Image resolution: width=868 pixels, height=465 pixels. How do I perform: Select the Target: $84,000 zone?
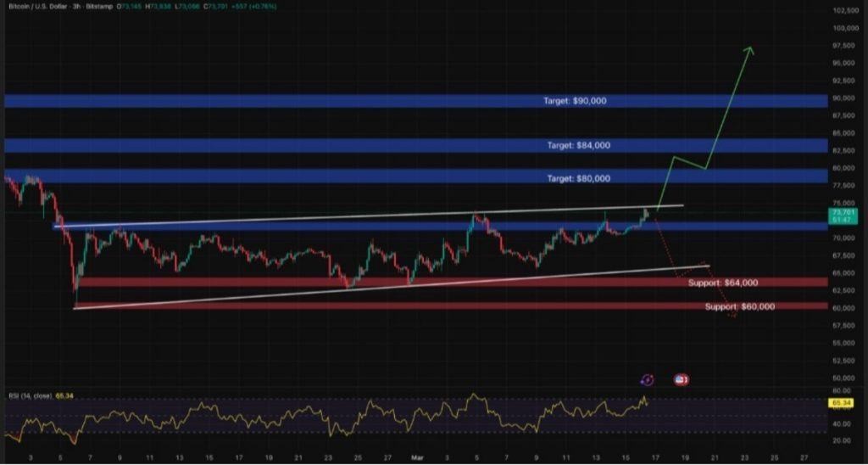click(415, 145)
